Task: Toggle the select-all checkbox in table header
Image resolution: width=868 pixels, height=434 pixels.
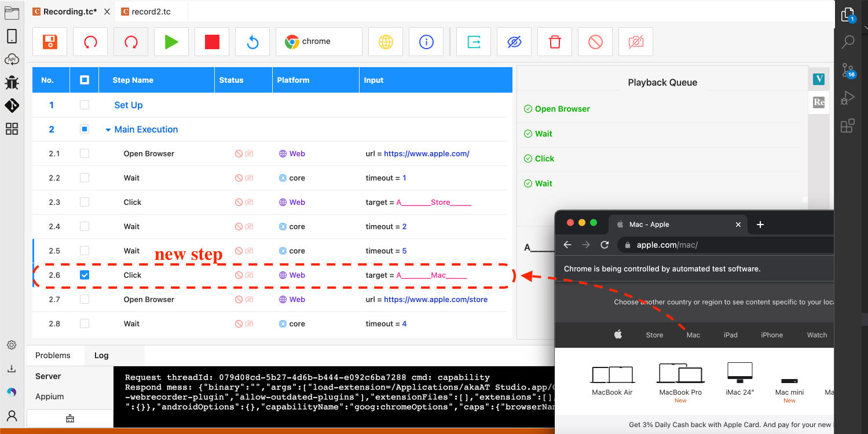Action: 85,80
